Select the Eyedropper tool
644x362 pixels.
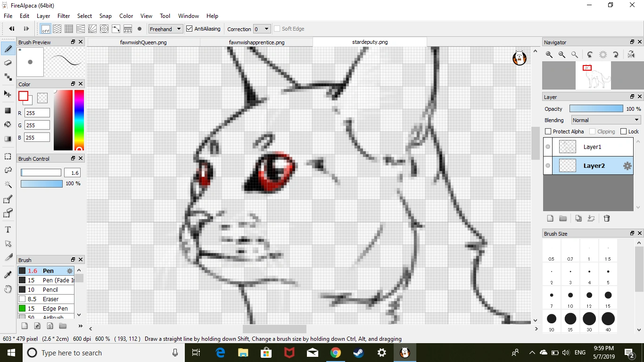[x=8, y=275]
